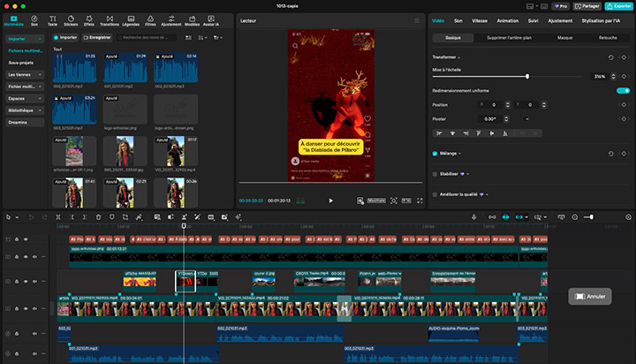Click the Exporter button
The width and height of the screenshot is (636, 364).
pyautogui.click(x=617, y=5)
